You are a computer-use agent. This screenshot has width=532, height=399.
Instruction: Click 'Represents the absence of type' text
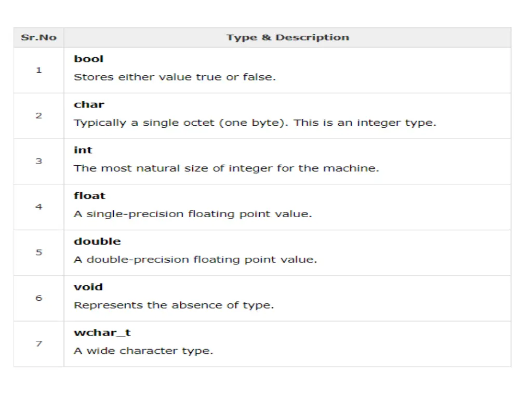(174, 305)
